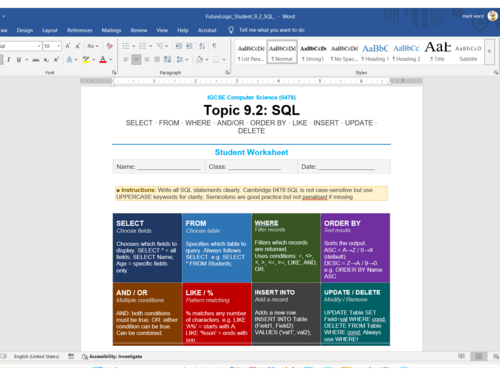500x375 pixels.
Task: Open the Styles pane launcher
Action: click(496, 72)
